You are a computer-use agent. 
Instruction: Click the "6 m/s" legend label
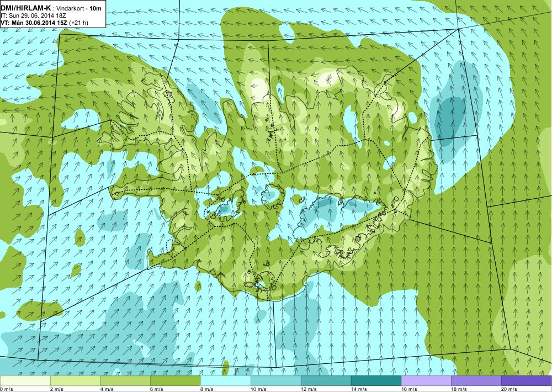pos(157,389)
